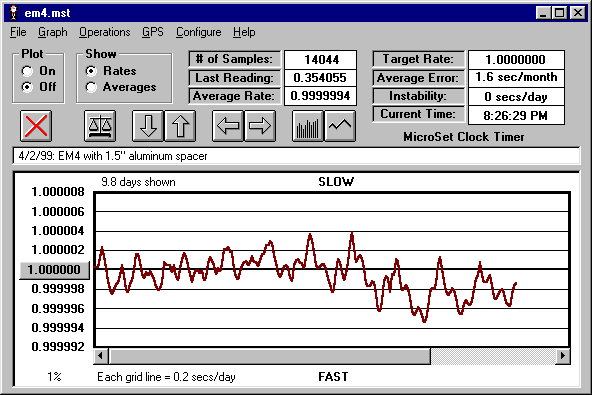Click the 1.000008 axis label

(x=58, y=192)
